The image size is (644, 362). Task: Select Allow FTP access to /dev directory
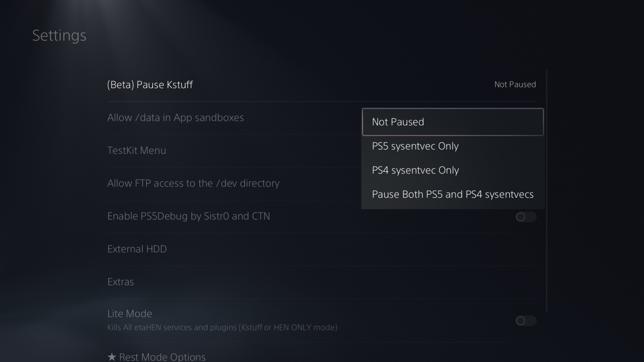tap(193, 183)
